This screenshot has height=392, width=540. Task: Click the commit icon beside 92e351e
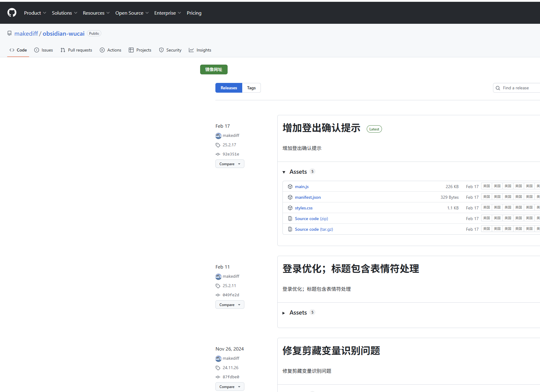[x=218, y=154]
